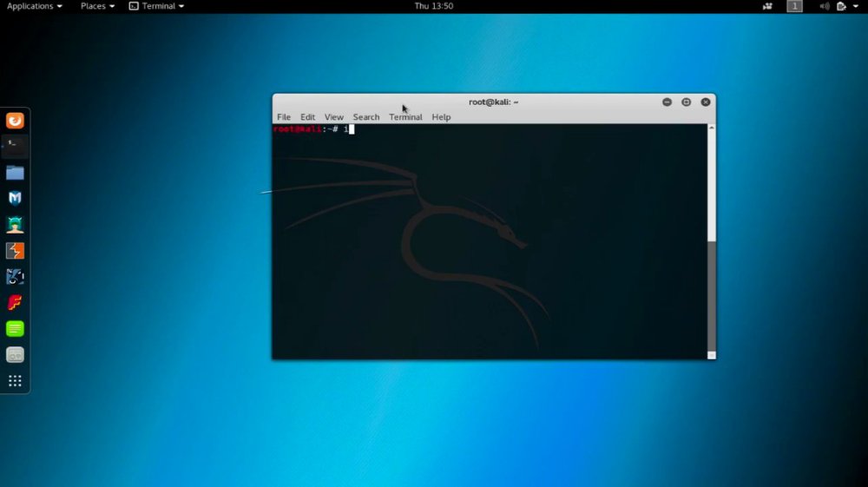Open the Edit menu in terminal

click(x=307, y=117)
